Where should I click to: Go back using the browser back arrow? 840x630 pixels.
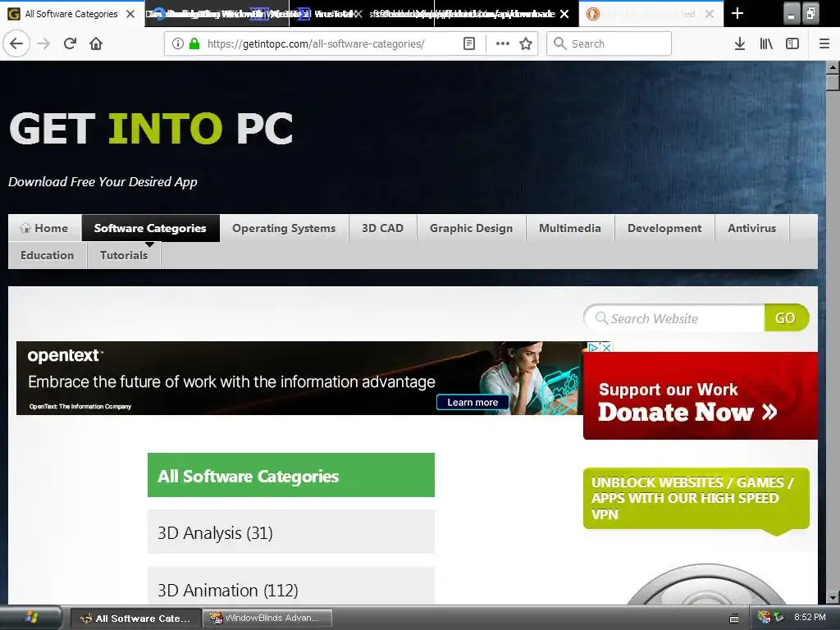[x=16, y=43]
